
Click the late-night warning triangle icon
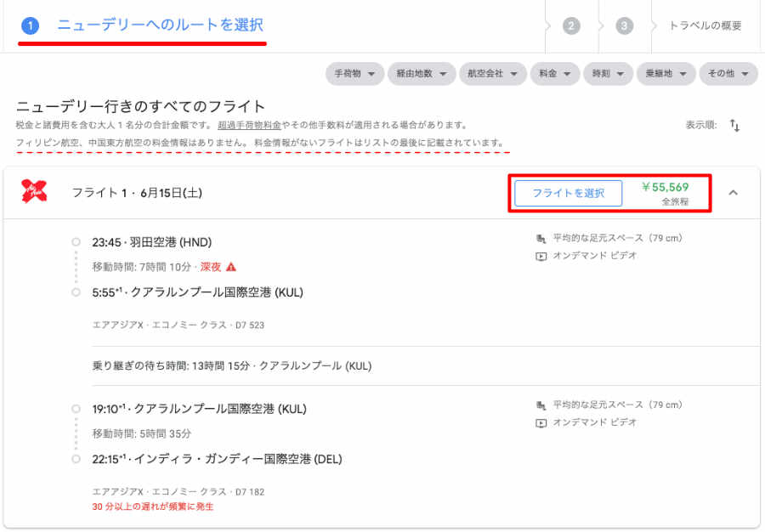(231, 267)
